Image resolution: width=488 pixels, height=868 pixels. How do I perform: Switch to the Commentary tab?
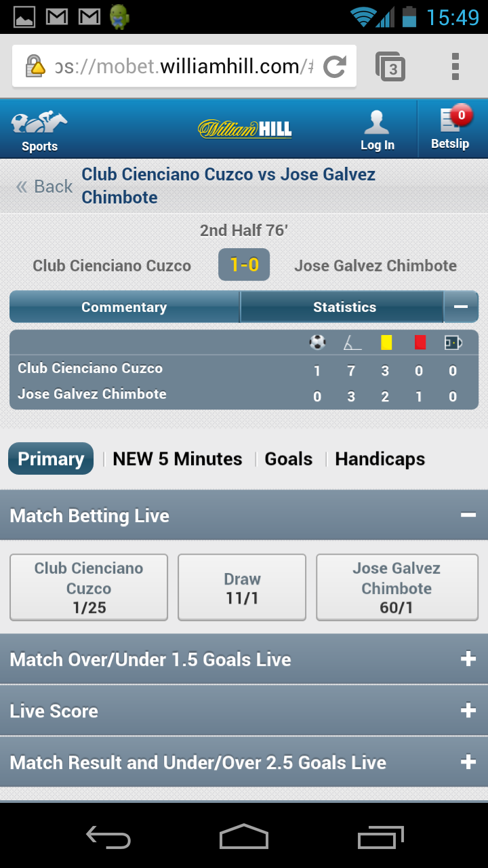pos(124,307)
